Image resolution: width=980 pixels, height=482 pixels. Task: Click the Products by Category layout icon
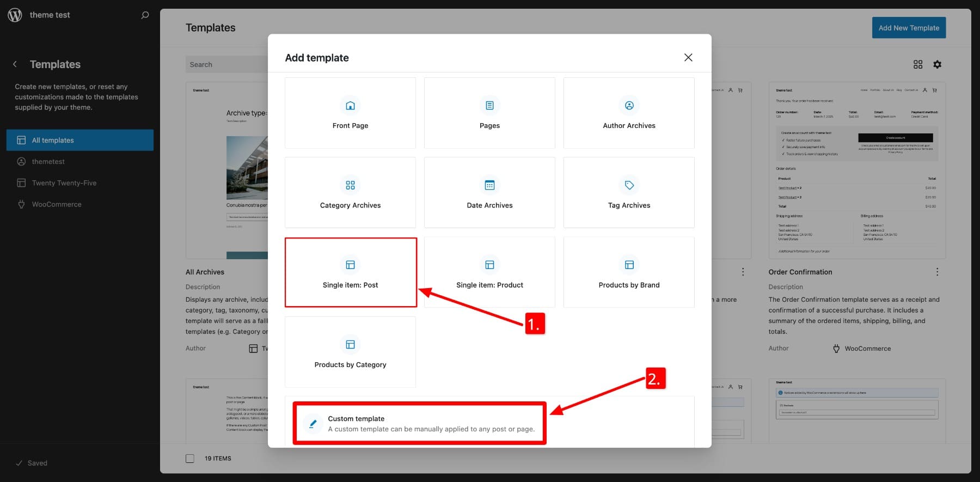tap(350, 344)
